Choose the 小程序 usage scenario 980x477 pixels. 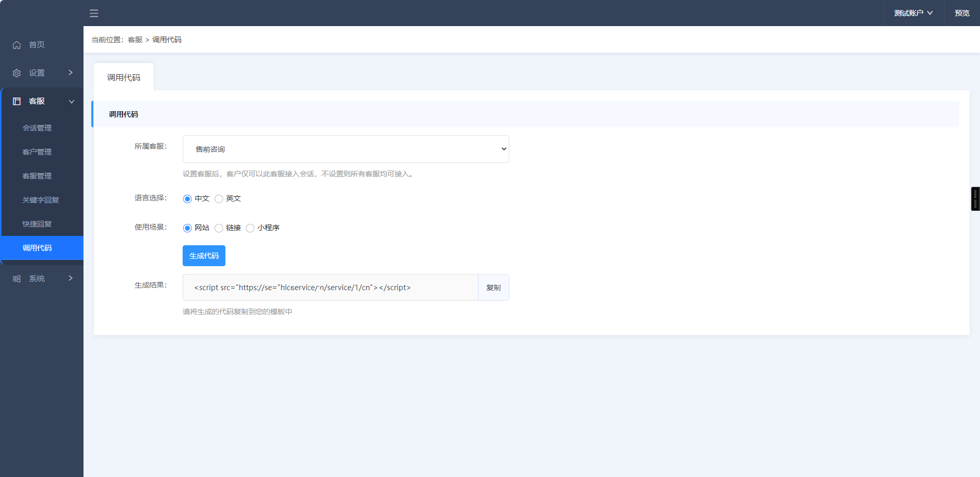click(x=250, y=228)
